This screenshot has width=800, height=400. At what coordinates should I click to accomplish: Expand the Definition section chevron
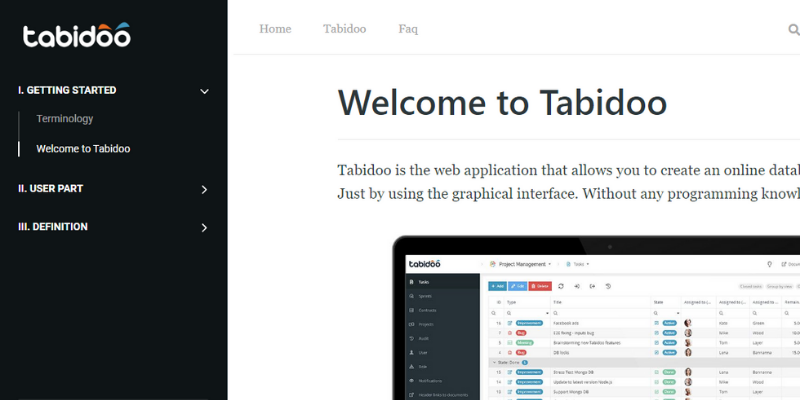click(204, 228)
